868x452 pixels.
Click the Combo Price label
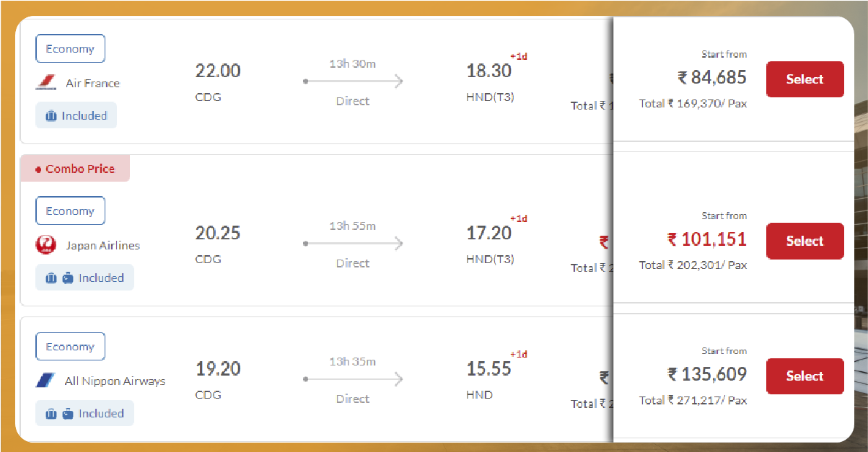[x=75, y=169]
